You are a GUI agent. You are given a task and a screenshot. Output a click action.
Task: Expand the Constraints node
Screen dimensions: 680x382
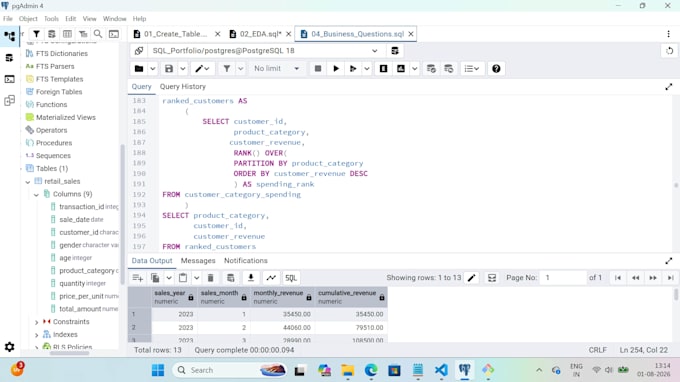36,322
